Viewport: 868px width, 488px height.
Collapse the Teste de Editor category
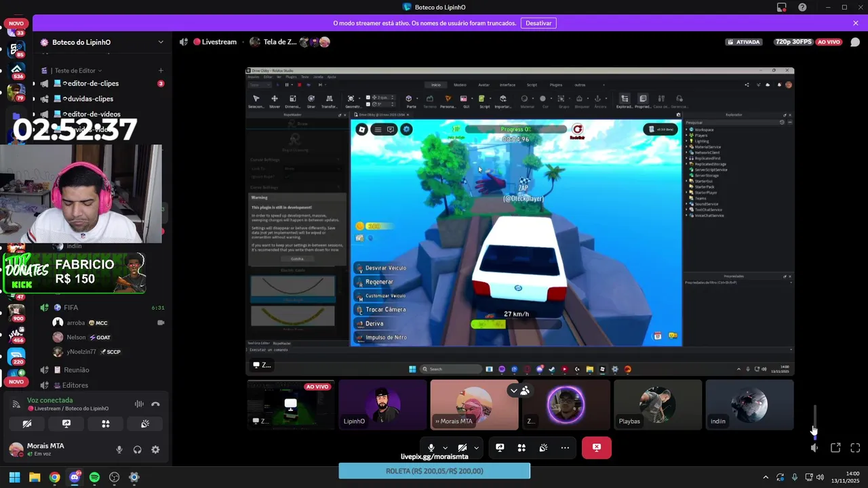(78, 70)
